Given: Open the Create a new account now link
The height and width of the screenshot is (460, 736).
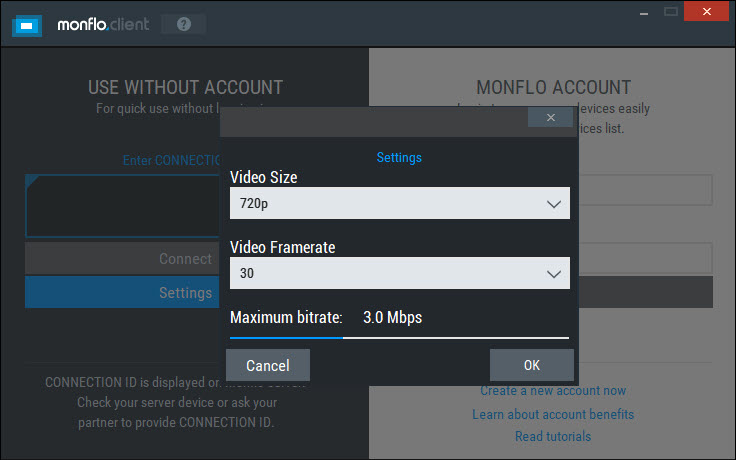Looking at the screenshot, I should click(553, 391).
